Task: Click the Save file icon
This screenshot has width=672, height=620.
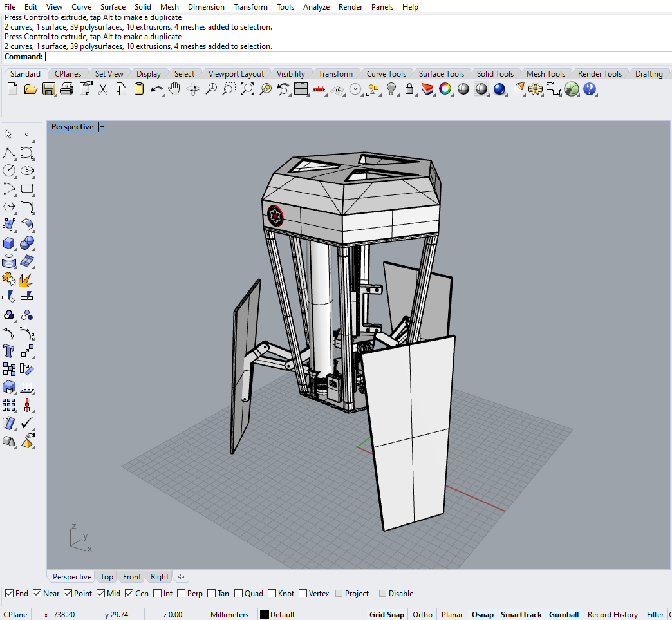Action: coord(49,89)
